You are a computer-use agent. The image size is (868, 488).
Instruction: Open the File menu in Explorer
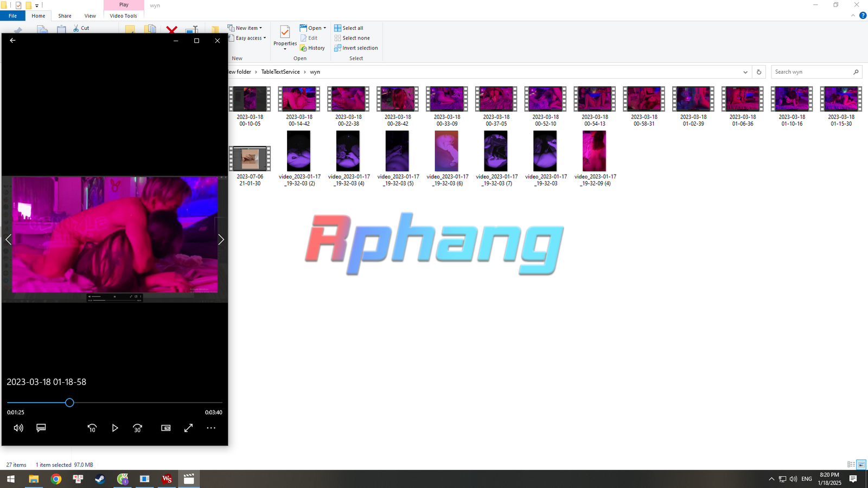pos(12,16)
